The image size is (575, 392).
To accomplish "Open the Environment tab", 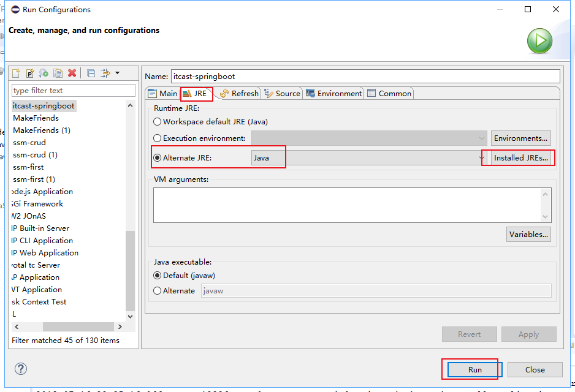I will [333, 94].
